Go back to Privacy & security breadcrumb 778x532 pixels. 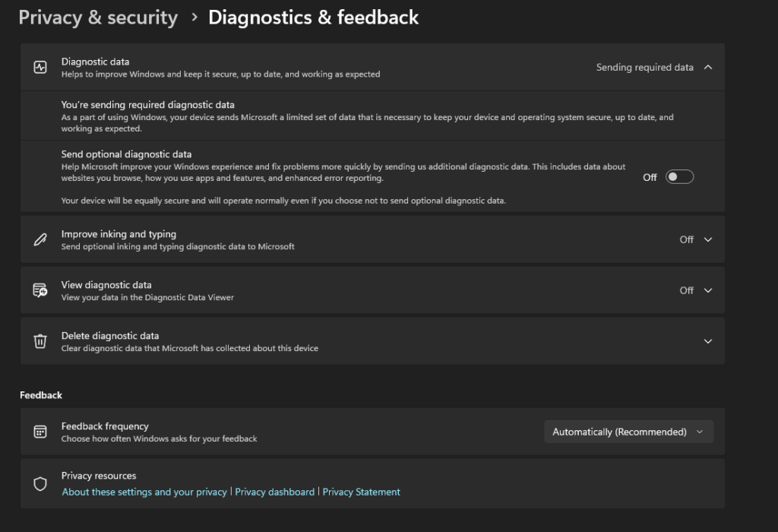[98, 17]
